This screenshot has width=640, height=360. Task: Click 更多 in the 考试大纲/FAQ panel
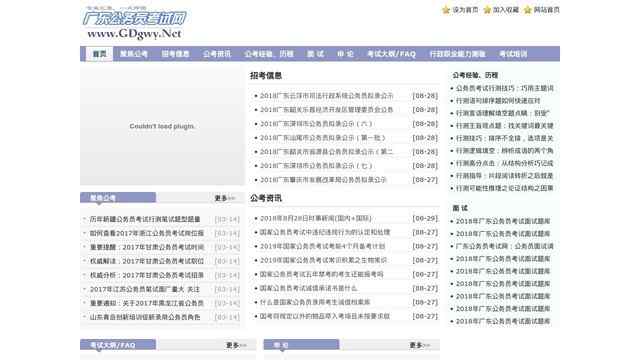[x=236, y=345]
